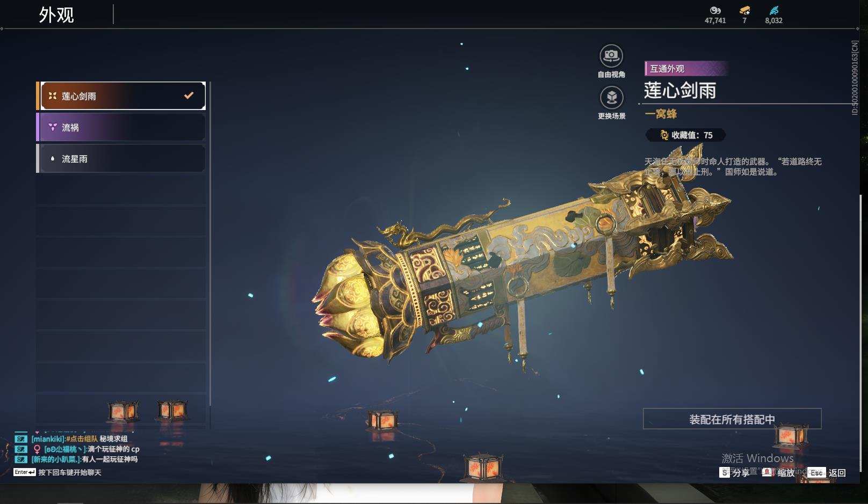Click the 收藏值 collection value badge icon
This screenshot has width=868, height=504.
(664, 135)
